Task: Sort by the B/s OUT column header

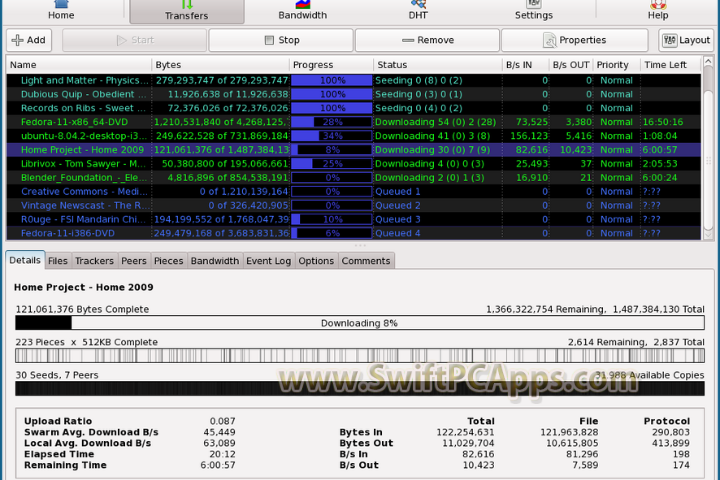Action: (571, 65)
